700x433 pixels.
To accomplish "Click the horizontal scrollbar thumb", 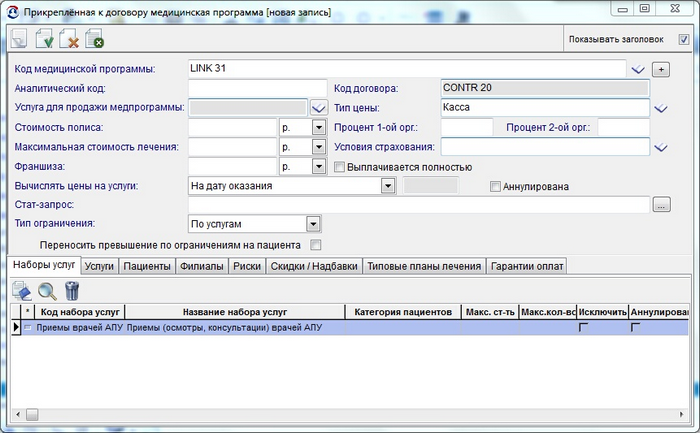I will click(x=32, y=415).
